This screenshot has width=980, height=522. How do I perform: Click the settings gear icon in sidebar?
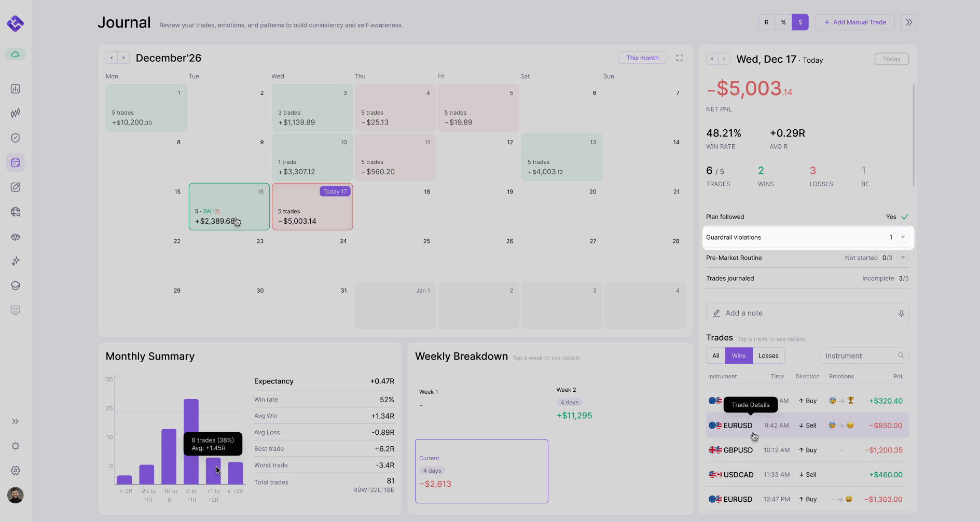[x=16, y=471]
